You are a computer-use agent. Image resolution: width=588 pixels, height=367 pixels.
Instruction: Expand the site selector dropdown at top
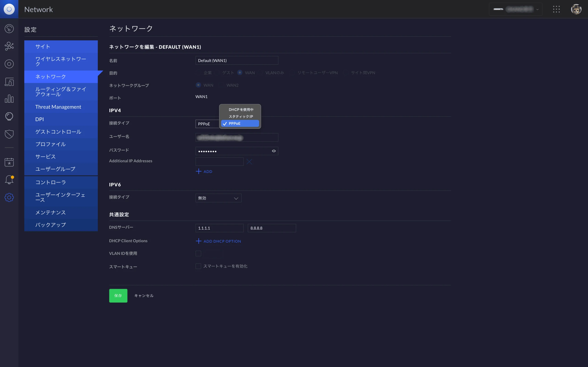(x=515, y=9)
